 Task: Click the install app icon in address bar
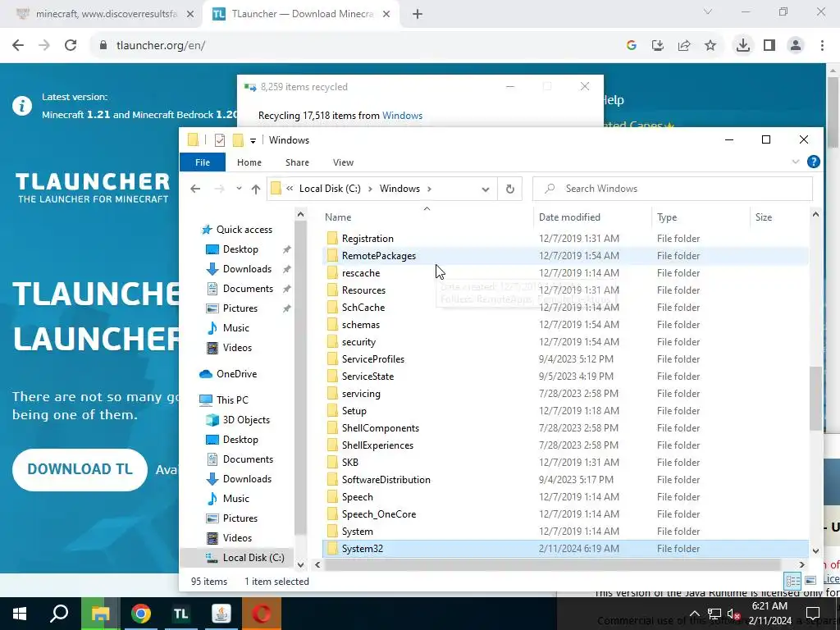[658, 46]
